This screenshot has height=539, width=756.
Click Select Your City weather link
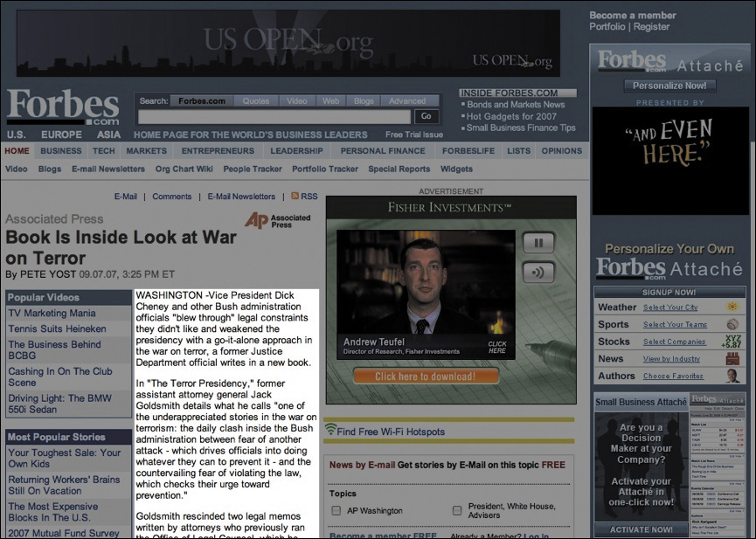point(670,308)
